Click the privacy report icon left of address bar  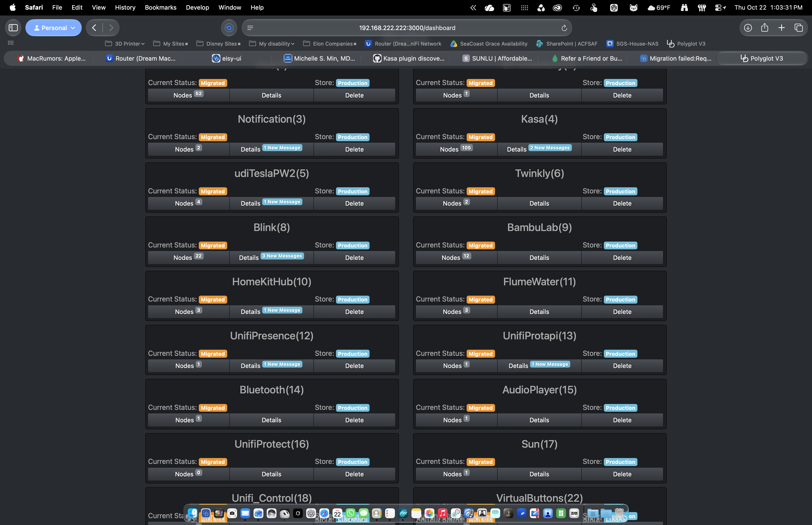(x=229, y=28)
